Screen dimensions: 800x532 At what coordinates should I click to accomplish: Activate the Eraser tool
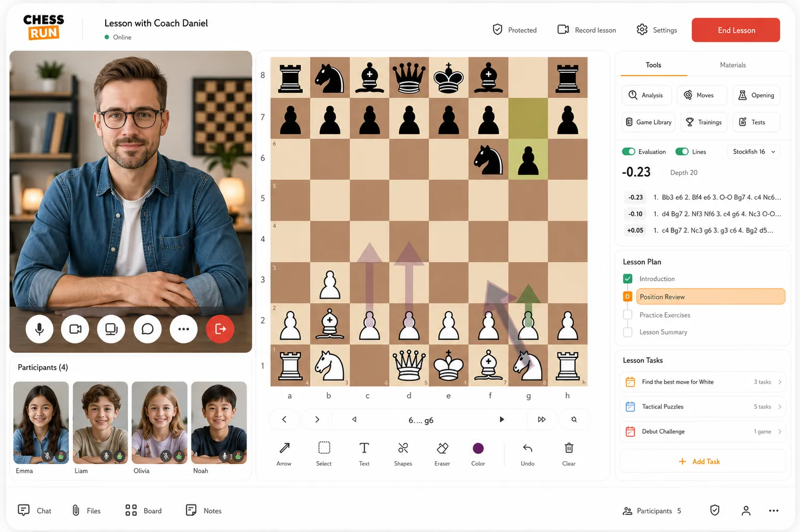tap(442, 453)
